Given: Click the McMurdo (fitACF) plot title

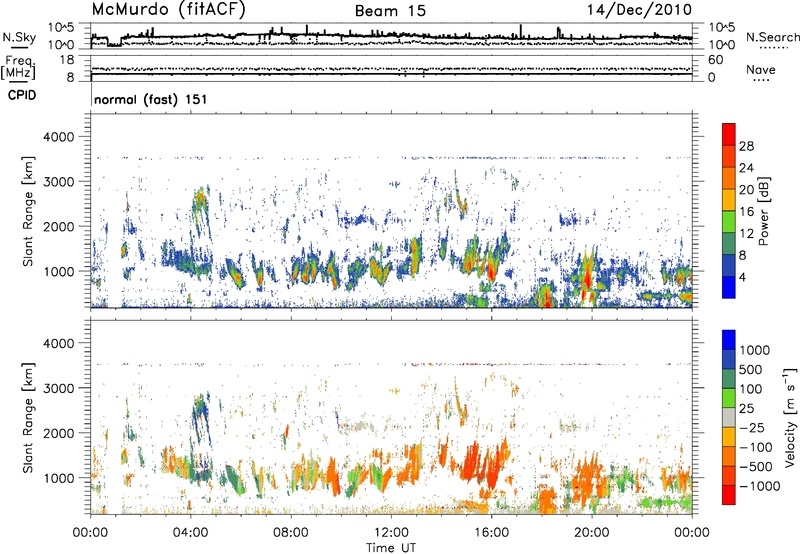Looking at the screenshot, I should (168, 10).
